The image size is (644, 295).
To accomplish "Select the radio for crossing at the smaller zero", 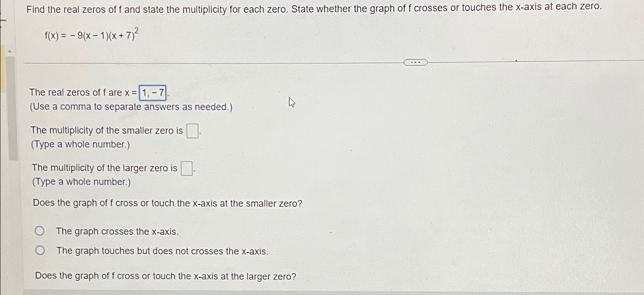I will 40,230.
